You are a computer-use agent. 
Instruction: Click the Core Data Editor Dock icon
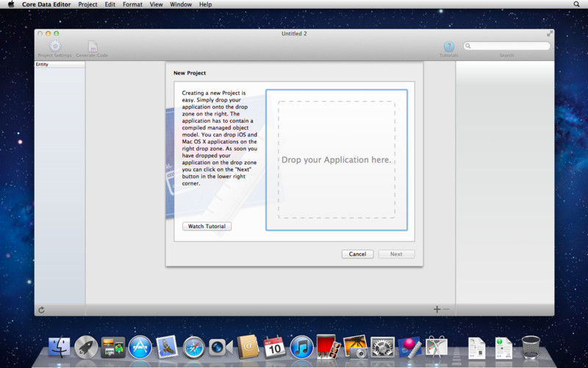409,347
